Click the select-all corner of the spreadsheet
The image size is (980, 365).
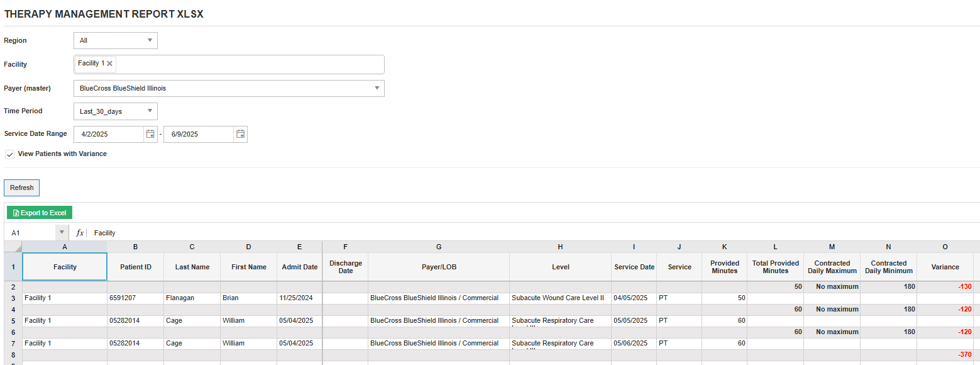click(13, 247)
